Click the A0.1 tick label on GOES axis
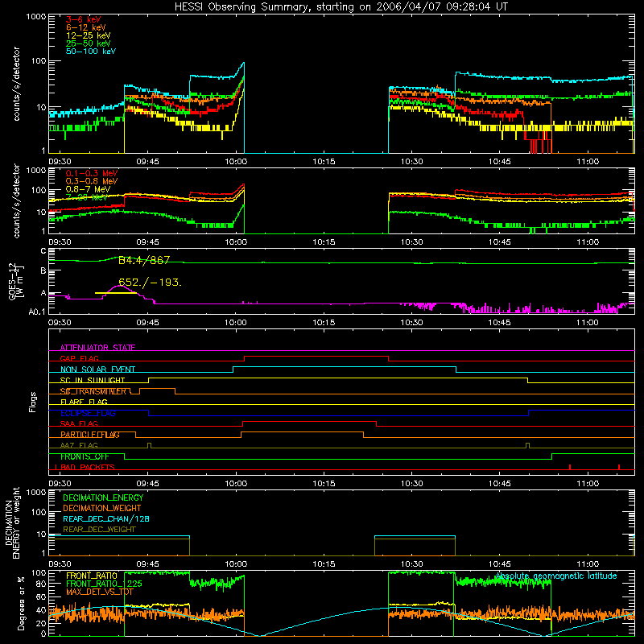 click(37, 312)
